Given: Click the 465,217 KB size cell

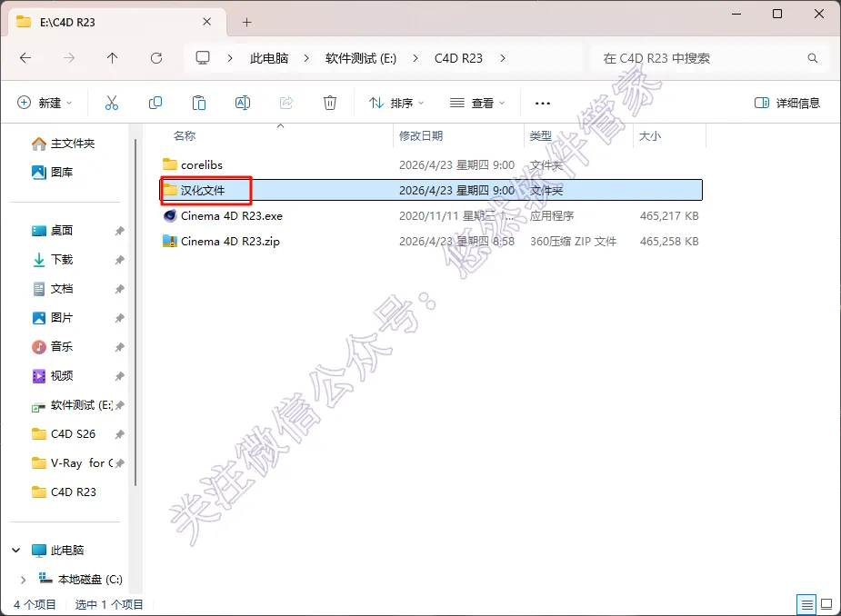Looking at the screenshot, I should [669, 215].
